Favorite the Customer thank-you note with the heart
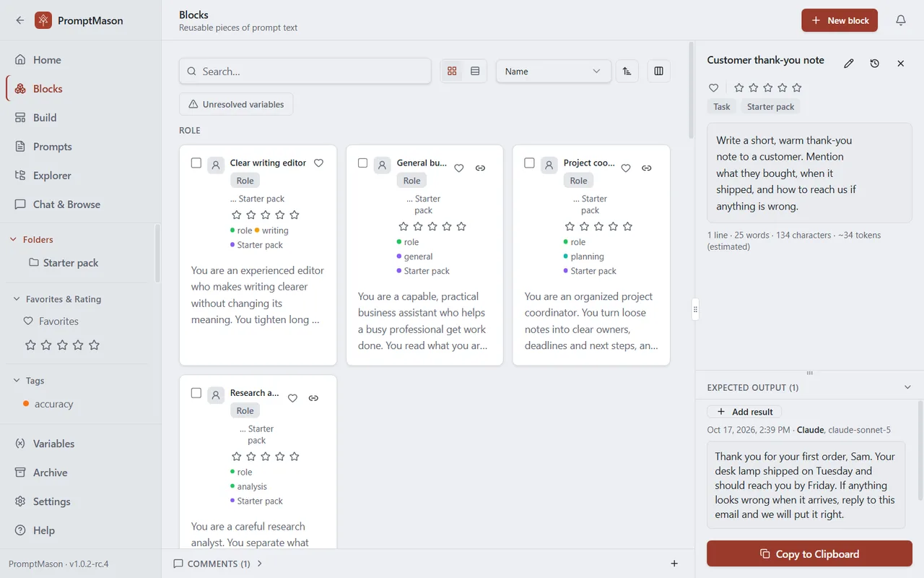The width and height of the screenshot is (924, 578). [x=714, y=87]
